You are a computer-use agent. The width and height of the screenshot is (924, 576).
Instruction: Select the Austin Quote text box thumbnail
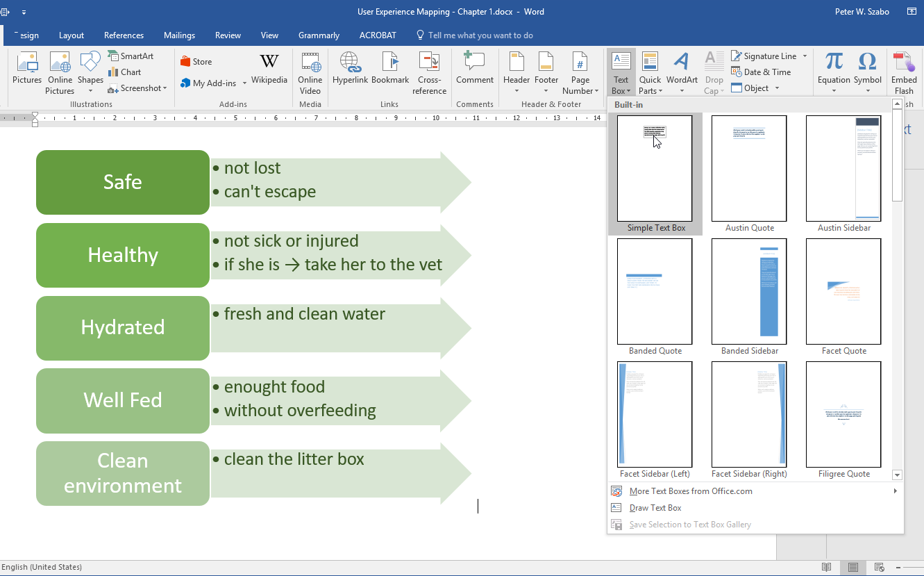pos(749,169)
